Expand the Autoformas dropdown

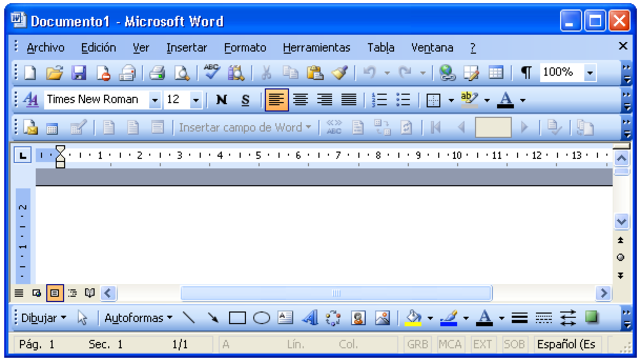pos(138,318)
